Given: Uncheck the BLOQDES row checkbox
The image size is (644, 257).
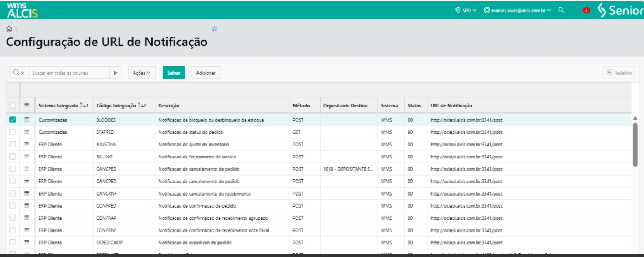Looking at the screenshot, I should point(13,120).
